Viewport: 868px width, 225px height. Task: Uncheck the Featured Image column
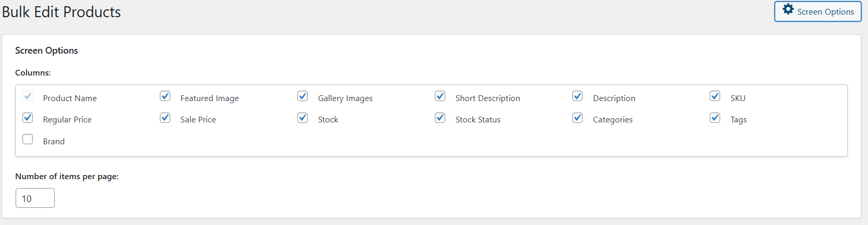click(165, 96)
